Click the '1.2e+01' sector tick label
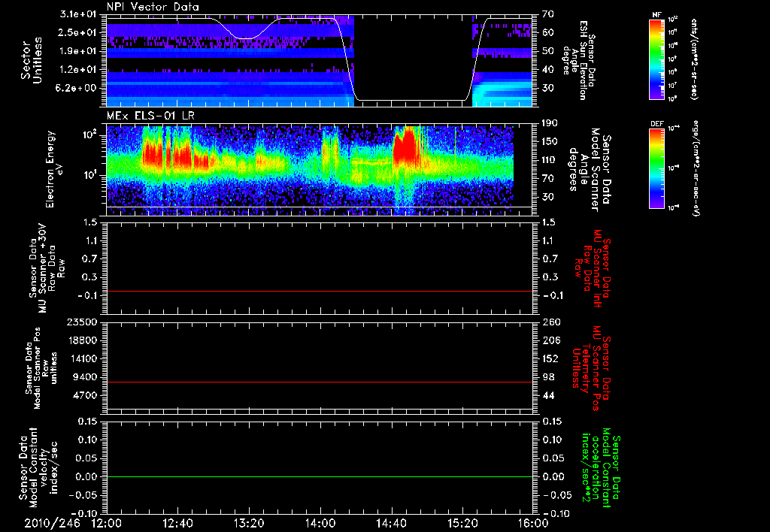Image resolution: width=770 pixels, height=532 pixels. point(78,70)
